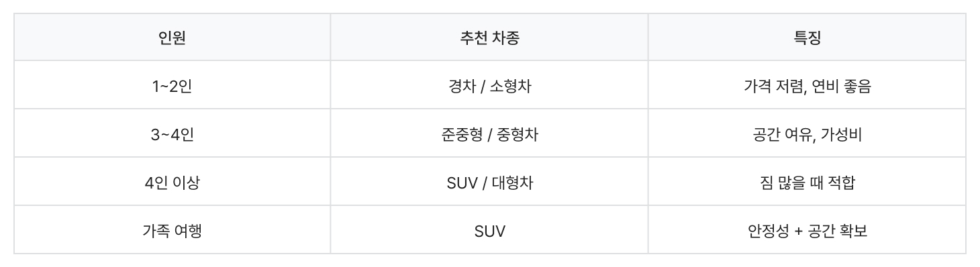This screenshot has height=267, width=980.
Task: Click the 준중형 / 중형차 cell
Action: pos(489,133)
